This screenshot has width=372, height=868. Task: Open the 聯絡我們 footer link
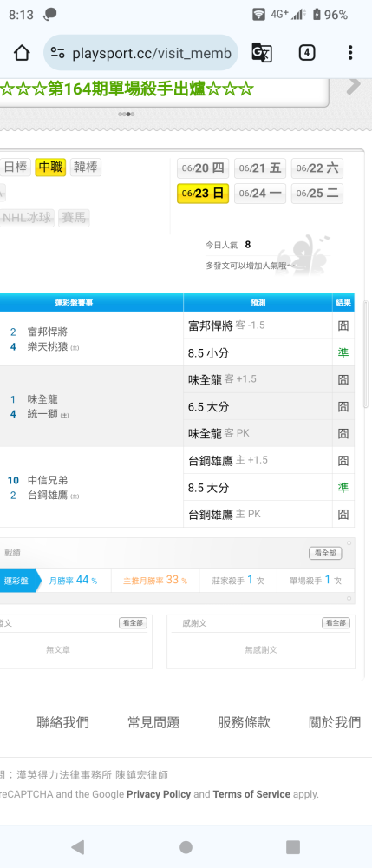(x=62, y=722)
